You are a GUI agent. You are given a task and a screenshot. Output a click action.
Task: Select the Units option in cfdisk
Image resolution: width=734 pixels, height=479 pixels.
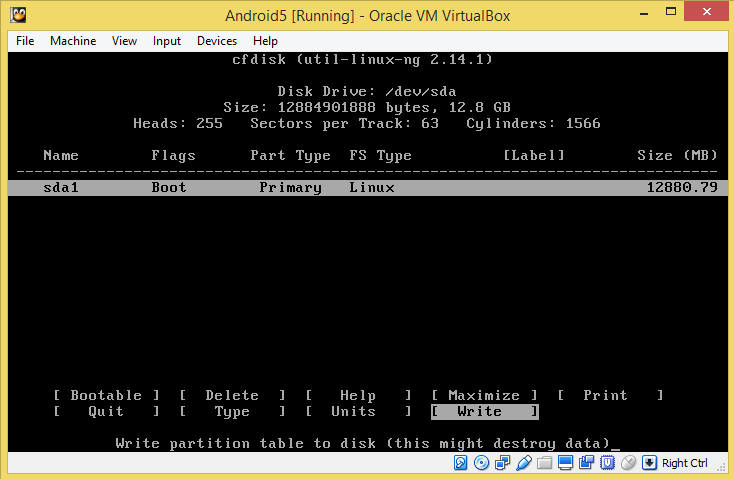point(359,412)
